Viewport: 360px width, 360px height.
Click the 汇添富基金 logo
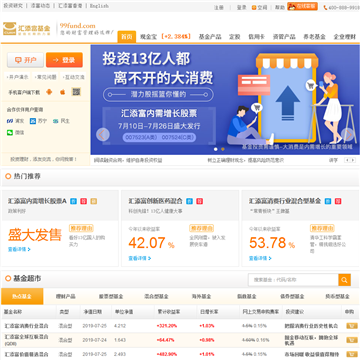[x=27, y=29]
